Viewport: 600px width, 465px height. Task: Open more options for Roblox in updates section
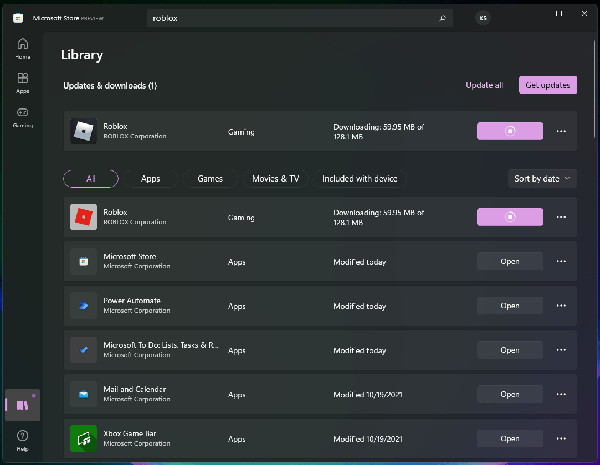[x=561, y=131]
